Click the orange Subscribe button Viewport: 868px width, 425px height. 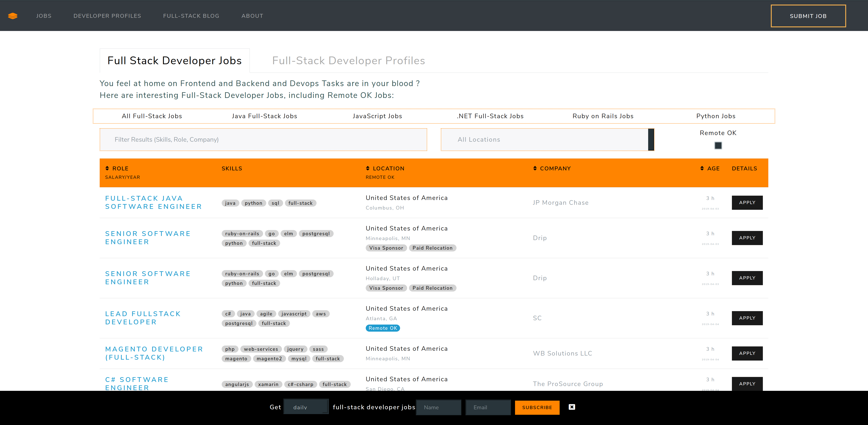[537, 407]
